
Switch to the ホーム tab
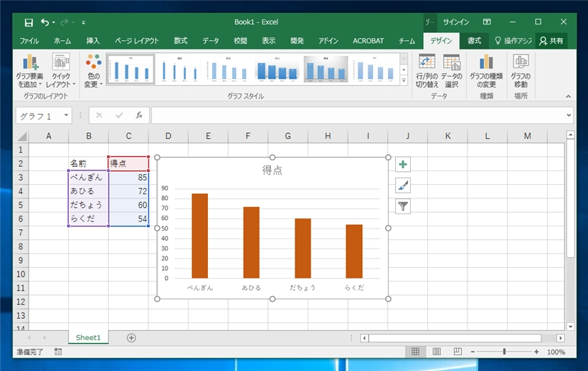(x=62, y=41)
